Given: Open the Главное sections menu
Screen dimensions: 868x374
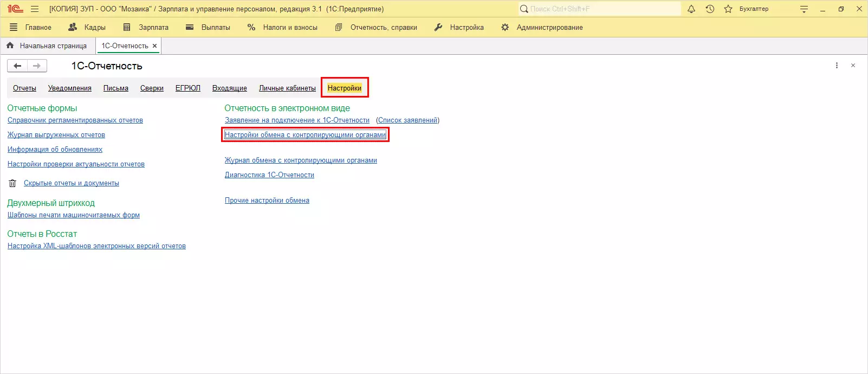Looking at the screenshot, I should tap(30, 27).
